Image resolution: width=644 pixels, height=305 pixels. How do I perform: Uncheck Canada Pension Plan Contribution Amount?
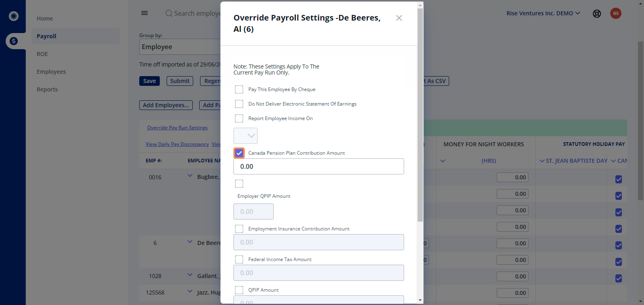point(239,153)
